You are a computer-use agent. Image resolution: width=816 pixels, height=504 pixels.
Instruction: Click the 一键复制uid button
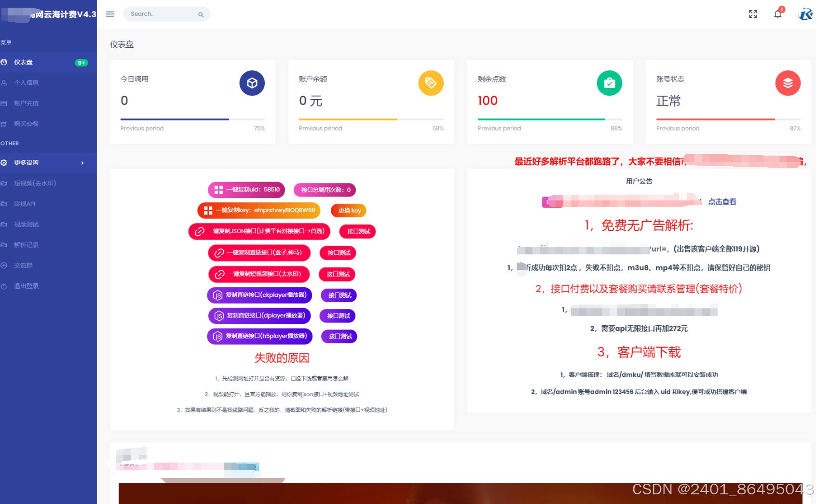pos(246,189)
